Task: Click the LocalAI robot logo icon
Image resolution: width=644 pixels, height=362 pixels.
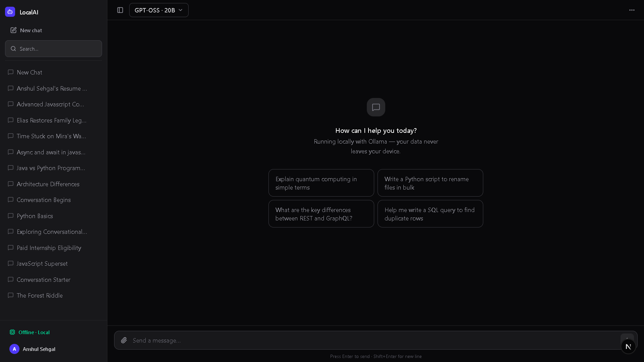Action: click(10, 12)
